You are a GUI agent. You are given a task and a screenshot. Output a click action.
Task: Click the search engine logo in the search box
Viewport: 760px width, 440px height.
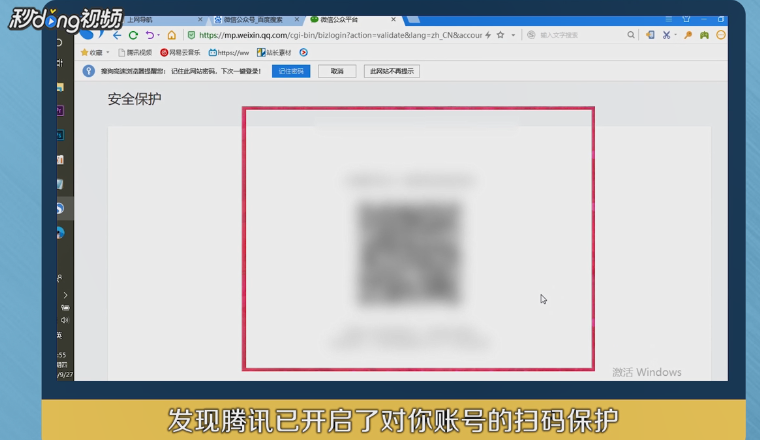coord(531,35)
